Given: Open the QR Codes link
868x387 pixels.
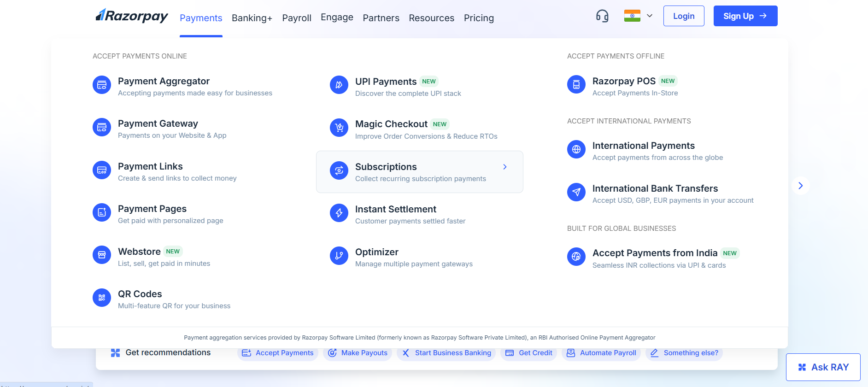Looking at the screenshot, I should tap(140, 294).
